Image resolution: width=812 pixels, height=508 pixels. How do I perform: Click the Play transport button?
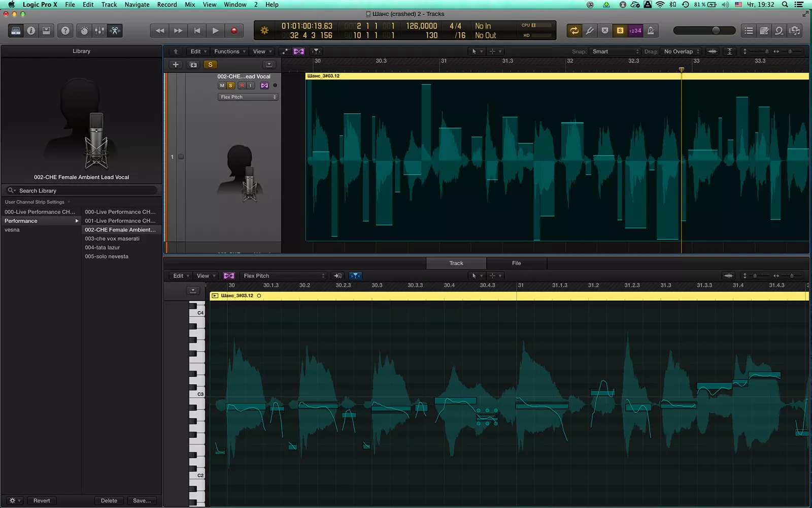point(215,30)
